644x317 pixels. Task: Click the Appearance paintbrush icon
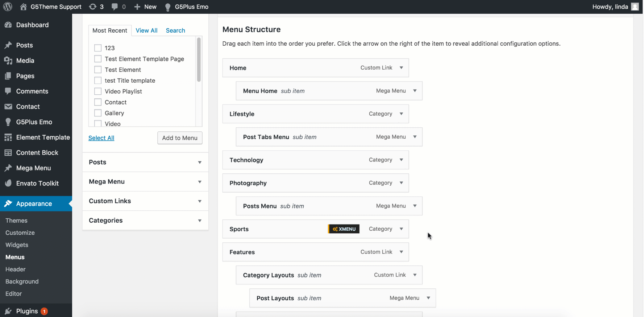tap(8, 203)
